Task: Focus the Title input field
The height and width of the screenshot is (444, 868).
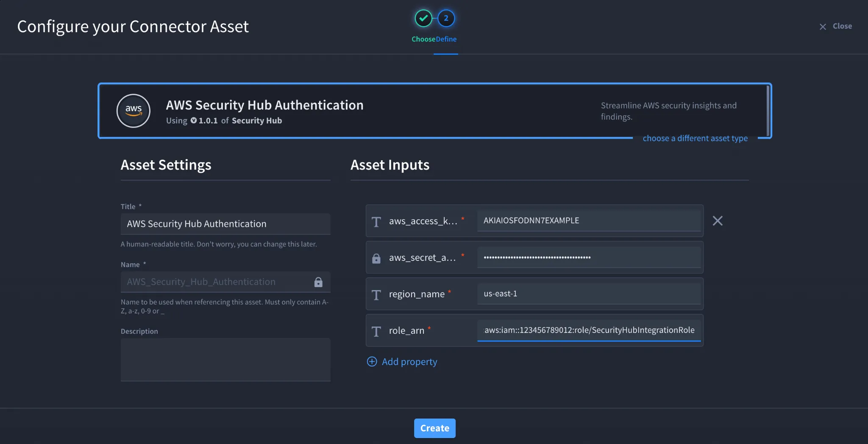Action: [225, 224]
